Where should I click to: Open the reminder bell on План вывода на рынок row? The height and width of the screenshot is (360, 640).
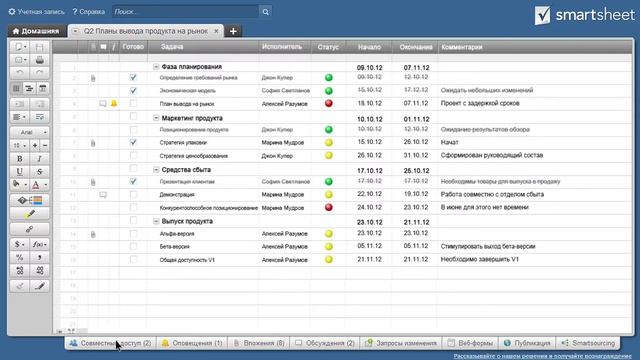(114, 104)
